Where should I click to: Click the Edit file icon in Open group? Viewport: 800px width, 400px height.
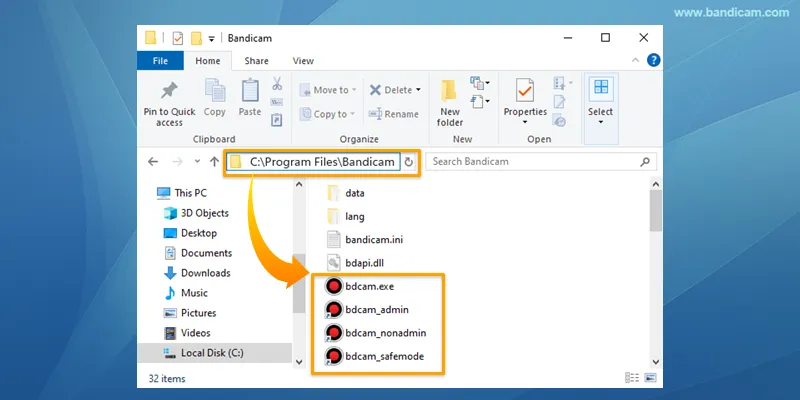pos(559,102)
